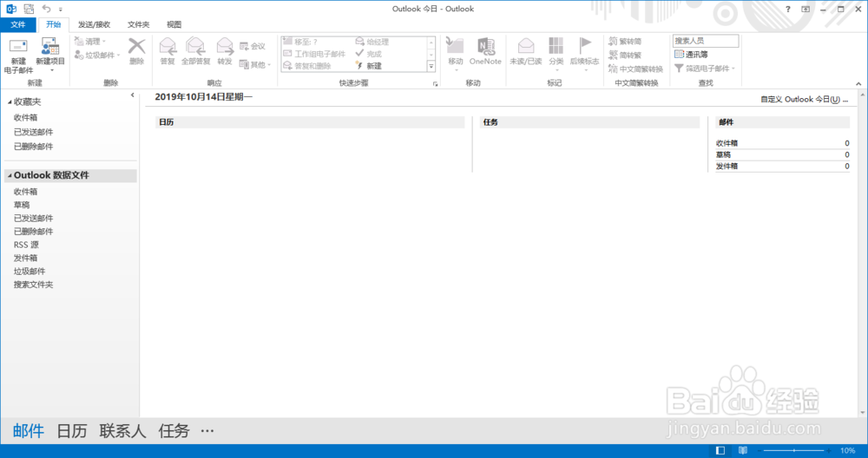The width and height of the screenshot is (868, 458).
Task: Select quick step 'Reply & Delete' (答复和删除)
Action: tap(307, 66)
